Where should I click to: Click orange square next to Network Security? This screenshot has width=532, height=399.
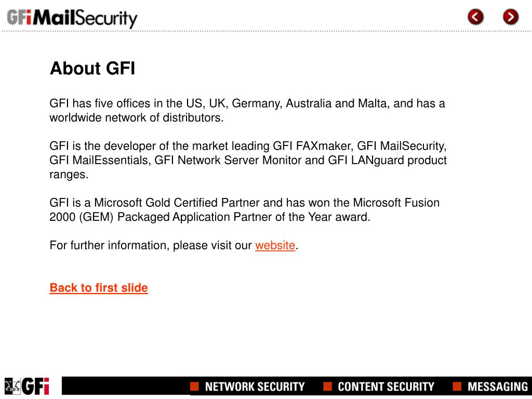point(194,386)
